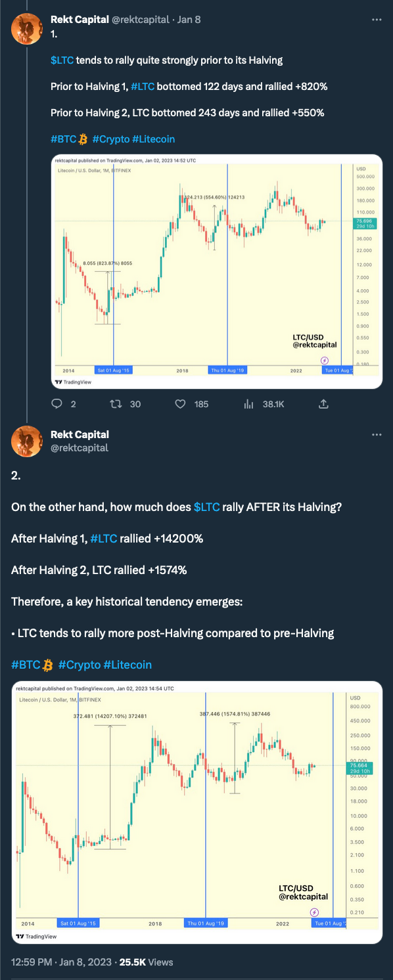Open the Jan 8 timestamp of first tweet

tap(189, 20)
